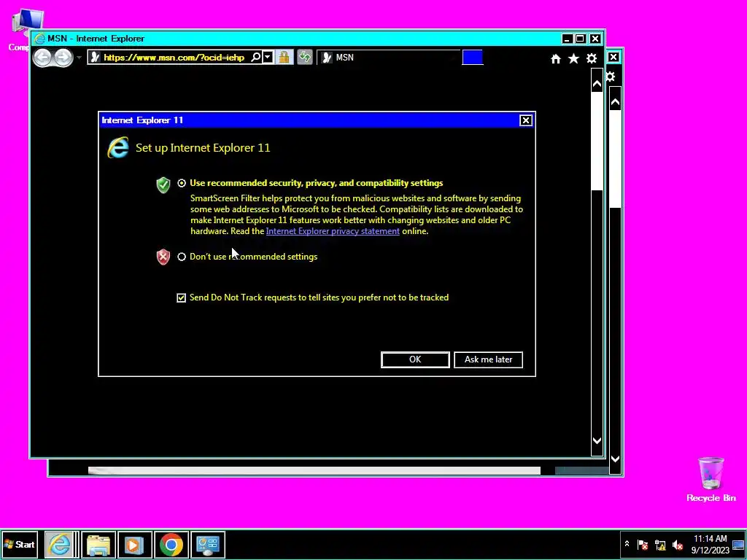Click the muted volume tray icon
This screenshot has width=747, height=560.
coord(678,545)
